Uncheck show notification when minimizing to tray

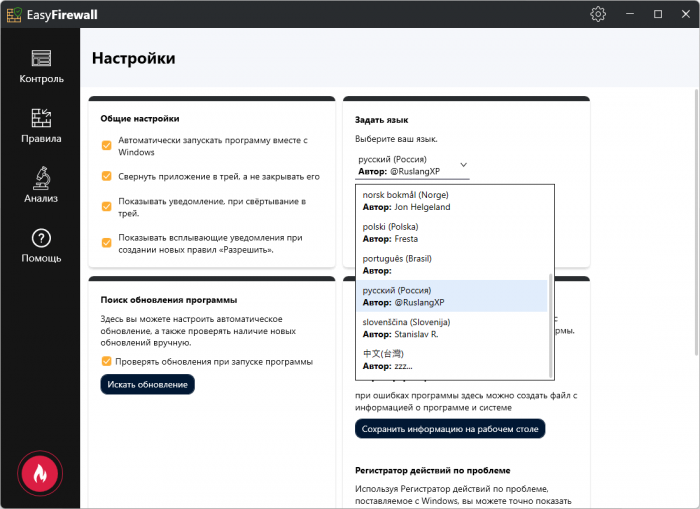tap(107, 206)
